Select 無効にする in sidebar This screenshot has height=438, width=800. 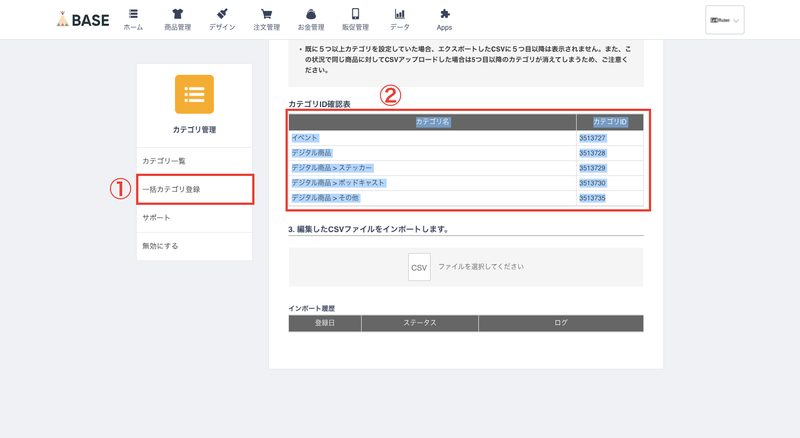[x=194, y=246]
